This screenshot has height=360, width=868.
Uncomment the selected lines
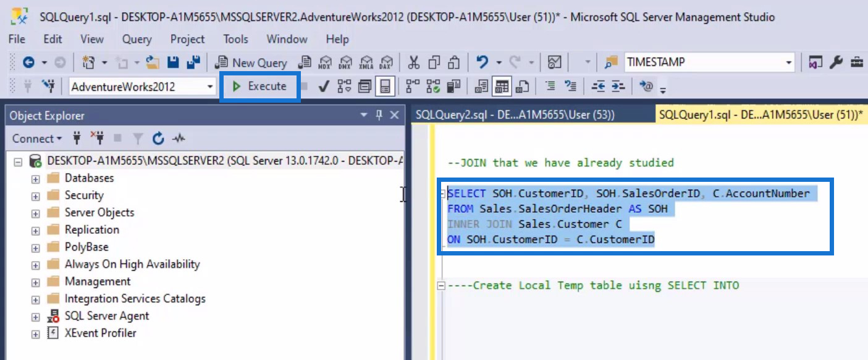tap(570, 86)
